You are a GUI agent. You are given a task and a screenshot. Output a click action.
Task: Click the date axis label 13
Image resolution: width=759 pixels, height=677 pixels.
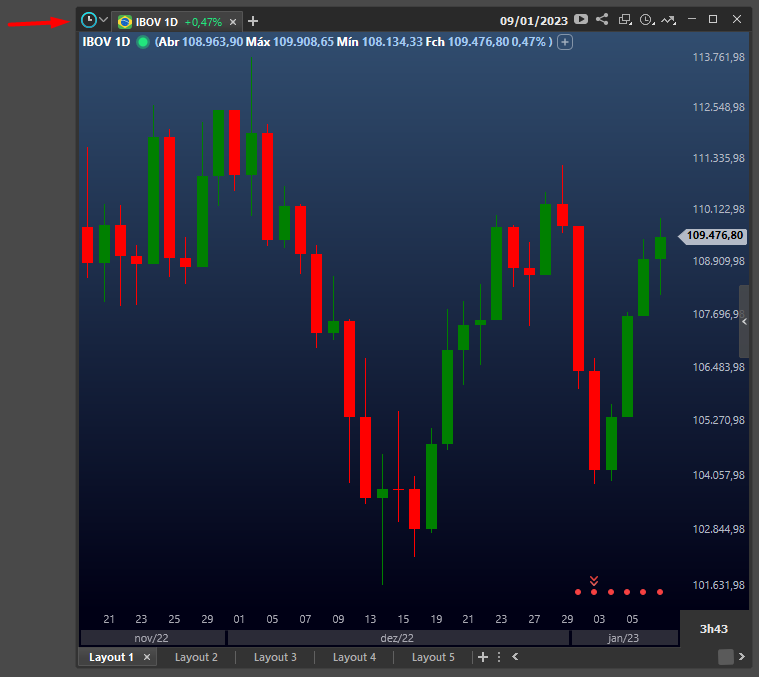click(370, 619)
